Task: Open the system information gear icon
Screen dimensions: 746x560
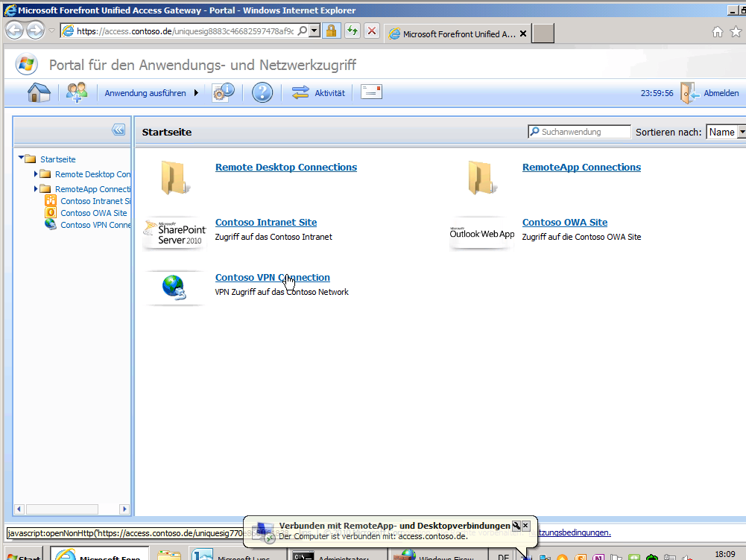Action: point(223,92)
